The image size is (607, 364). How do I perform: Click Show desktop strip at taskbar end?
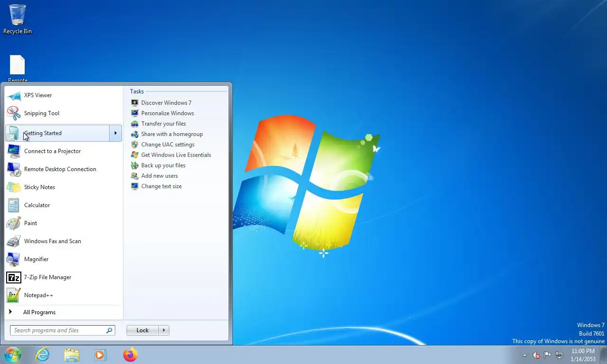click(604, 355)
